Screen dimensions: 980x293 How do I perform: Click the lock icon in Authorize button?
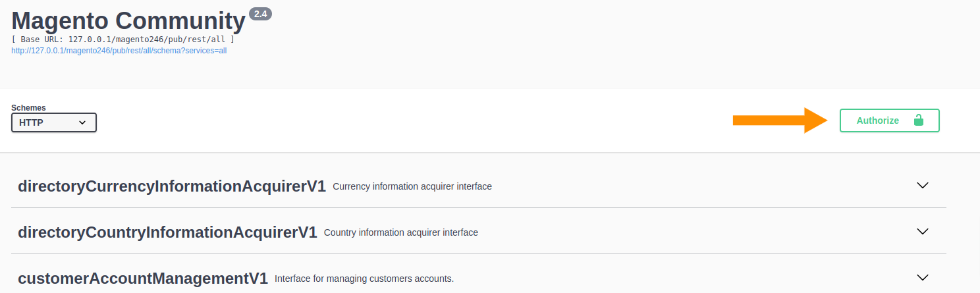pos(918,120)
